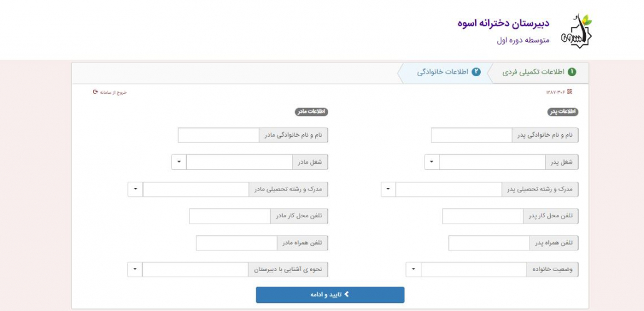Click the blue step 2 circle icon
Viewport: 644px width, 311px height.
[x=476, y=72]
